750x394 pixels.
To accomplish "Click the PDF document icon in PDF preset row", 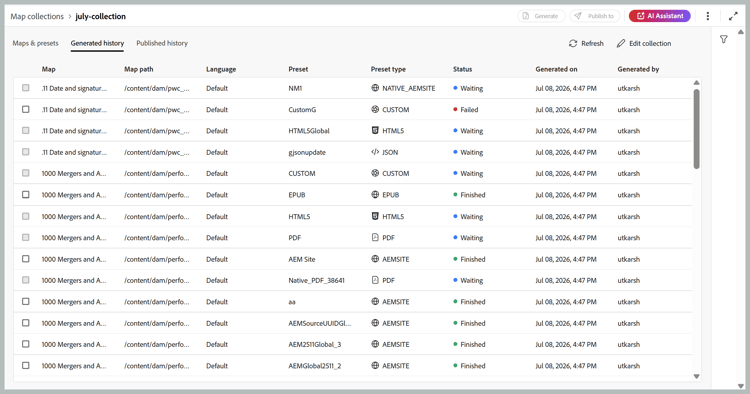I will pos(375,238).
